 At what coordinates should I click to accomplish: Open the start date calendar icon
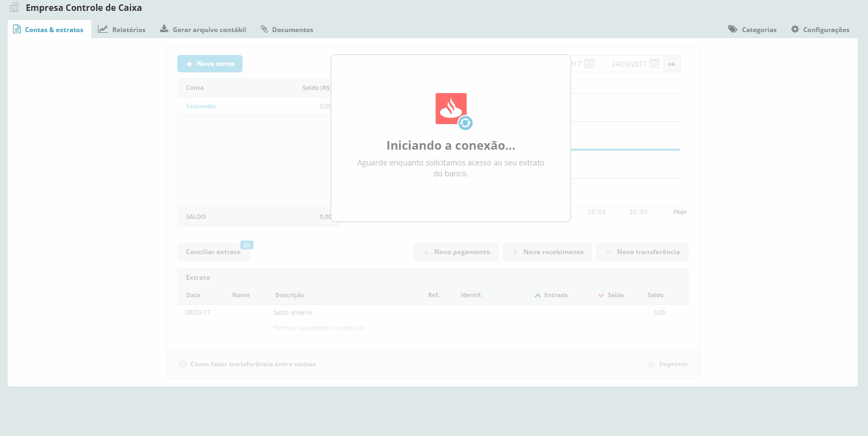590,64
